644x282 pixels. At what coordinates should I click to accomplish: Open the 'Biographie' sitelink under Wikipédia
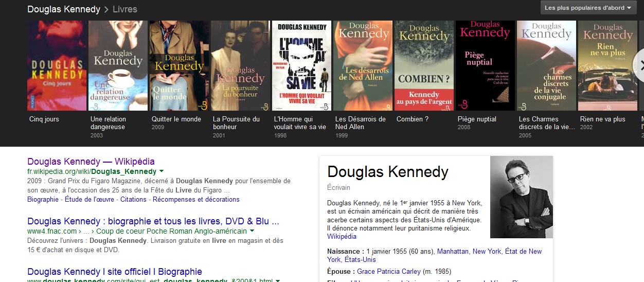pyautogui.click(x=43, y=199)
